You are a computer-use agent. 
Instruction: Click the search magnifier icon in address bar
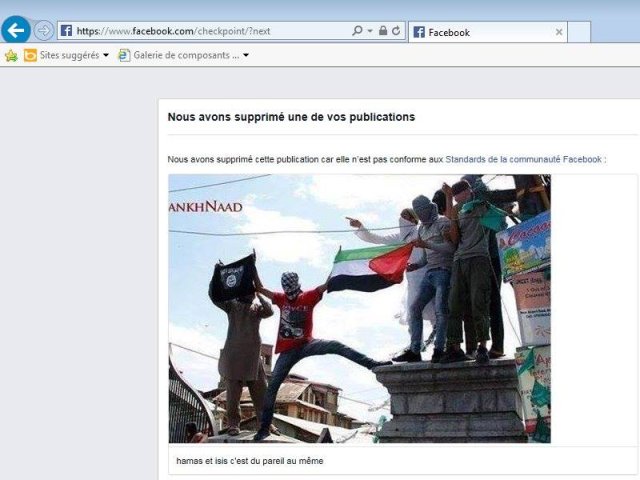point(356,31)
